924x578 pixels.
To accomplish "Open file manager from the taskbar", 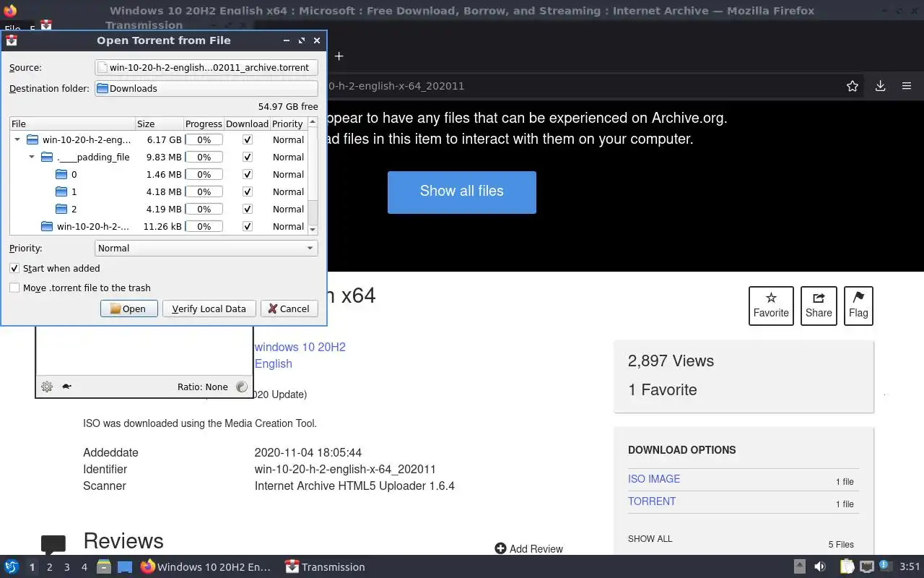I will point(104,567).
